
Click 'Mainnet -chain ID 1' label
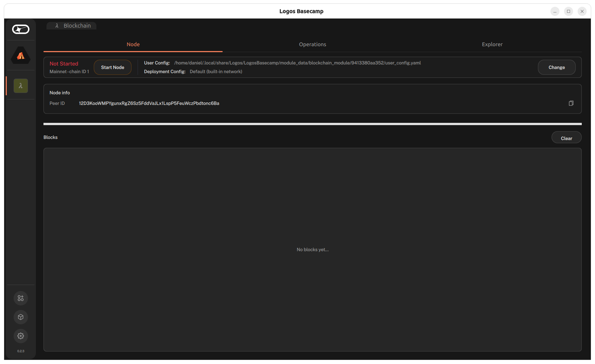tap(69, 71)
